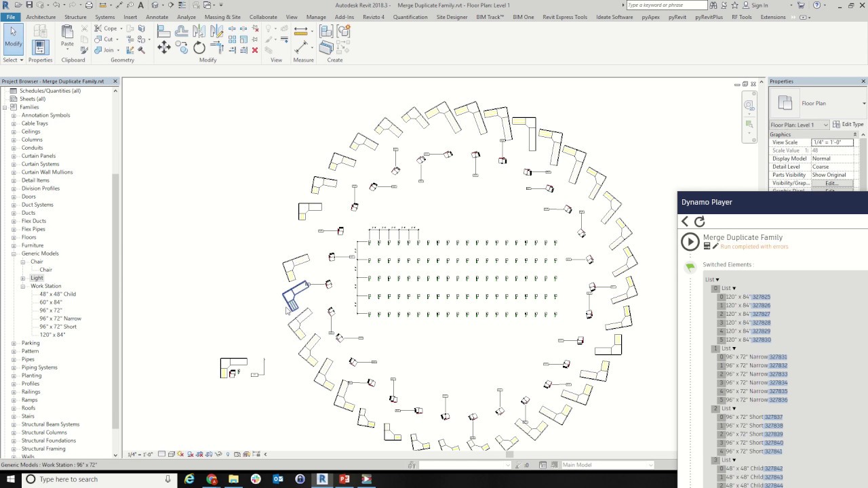The width and height of the screenshot is (868, 488).
Task: Edit Merge Duplicate Family script with pencil icon
Action: 715,246
